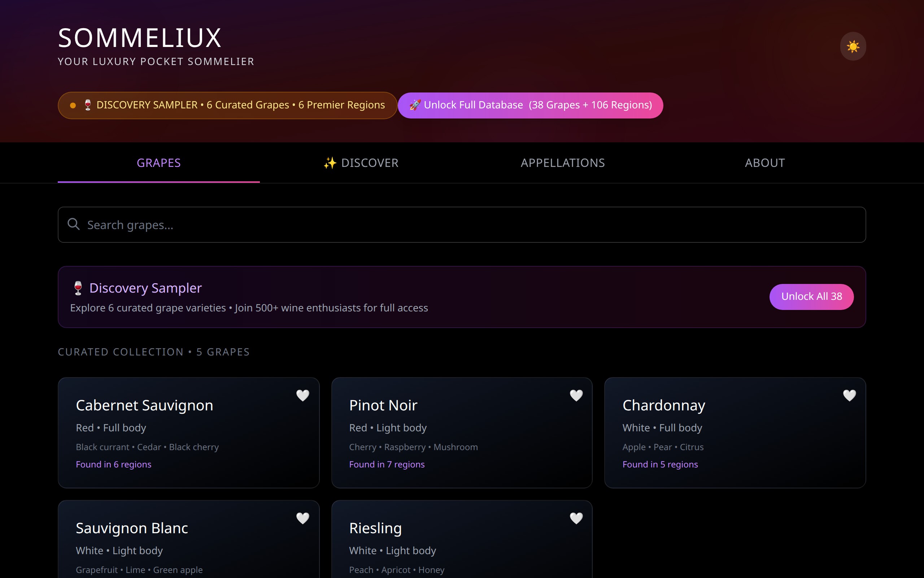The width and height of the screenshot is (924, 578).
Task: Click the Unlock All 38 button
Action: tap(811, 297)
